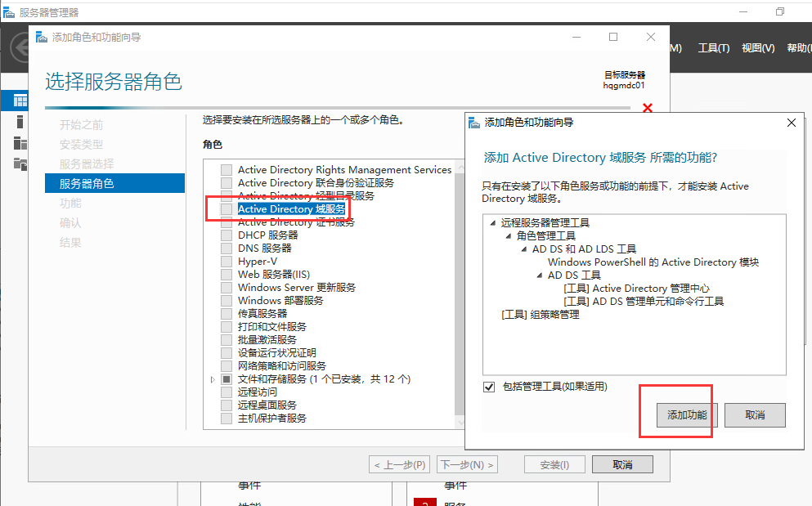This screenshot has height=506, width=812.
Task: Select the 主机保护者服务 role text
Action: (x=271, y=419)
